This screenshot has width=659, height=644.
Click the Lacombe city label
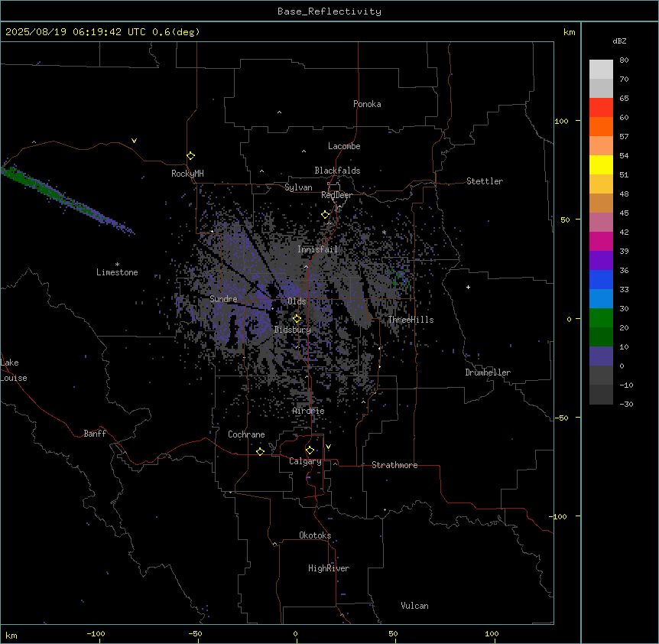tap(344, 146)
